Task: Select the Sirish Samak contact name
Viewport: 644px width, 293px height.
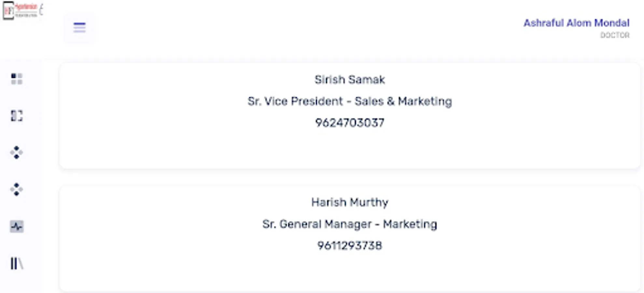Action: click(x=350, y=80)
